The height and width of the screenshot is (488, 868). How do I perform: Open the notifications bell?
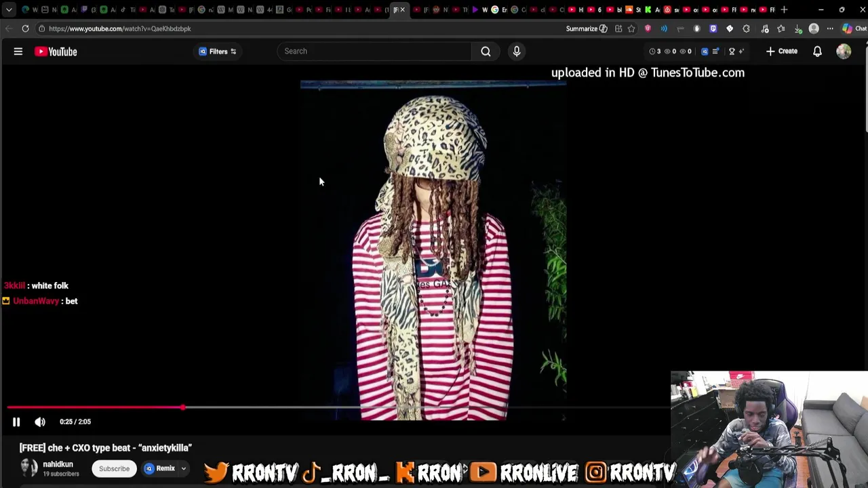click(817, 52)
